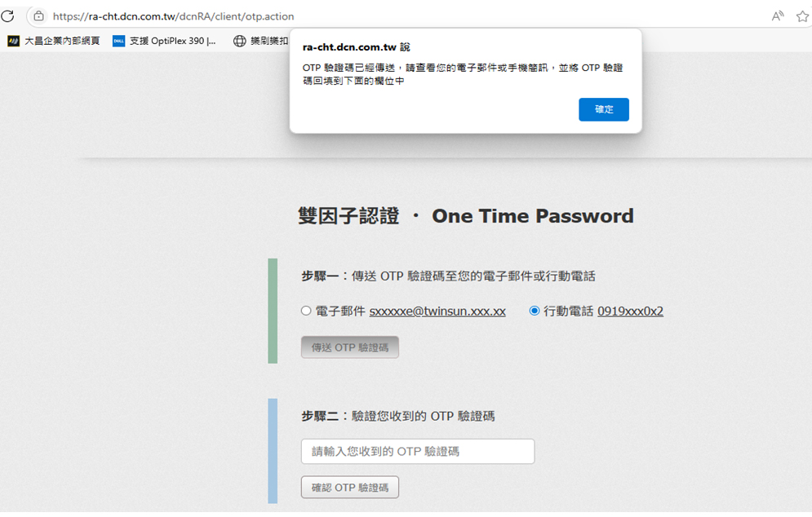Screen dimensions: 812x517
Task: Click the 步驟二 instruction text
Action: [397, 416]
